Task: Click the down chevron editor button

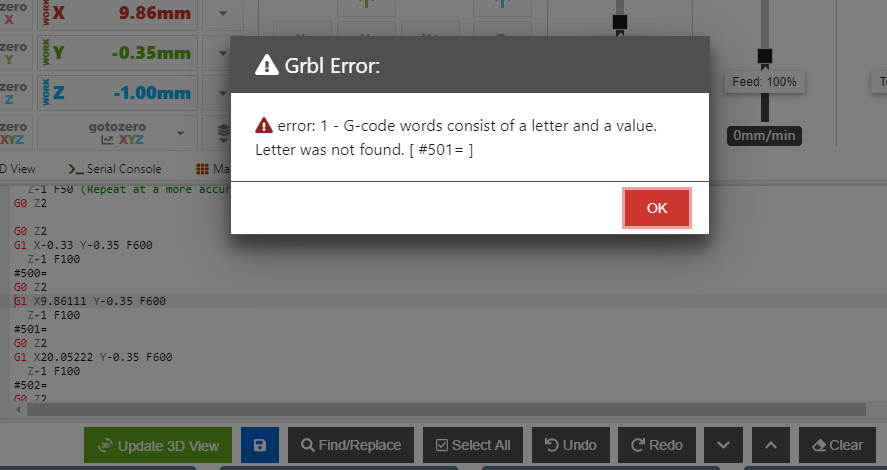Action: click(x=724, y=445)
